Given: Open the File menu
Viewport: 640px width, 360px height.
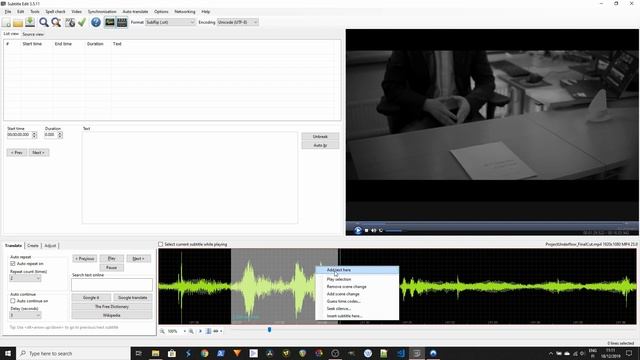Looking at the screenshot, I should (x=8, y=11).
